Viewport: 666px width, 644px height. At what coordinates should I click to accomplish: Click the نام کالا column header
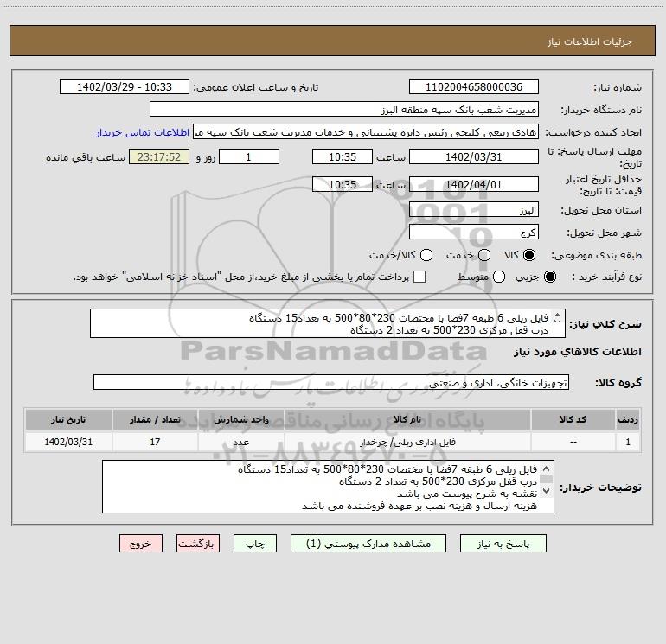point(407,419)
